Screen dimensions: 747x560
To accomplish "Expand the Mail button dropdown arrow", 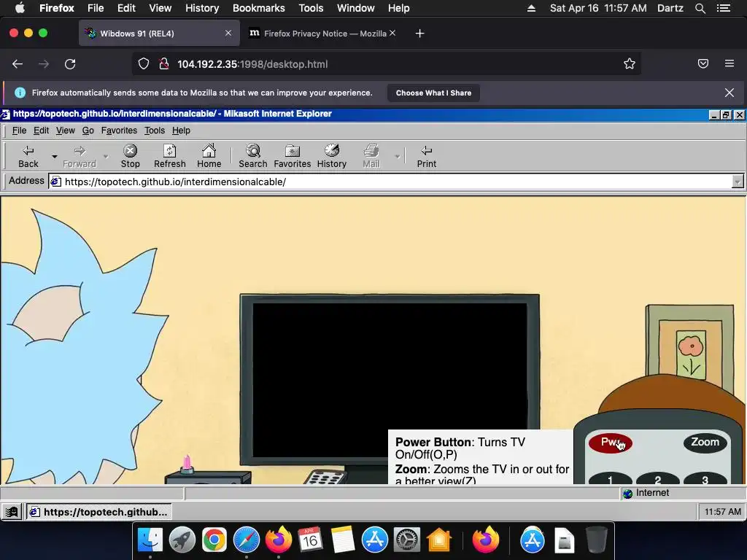I will (397, 156).
